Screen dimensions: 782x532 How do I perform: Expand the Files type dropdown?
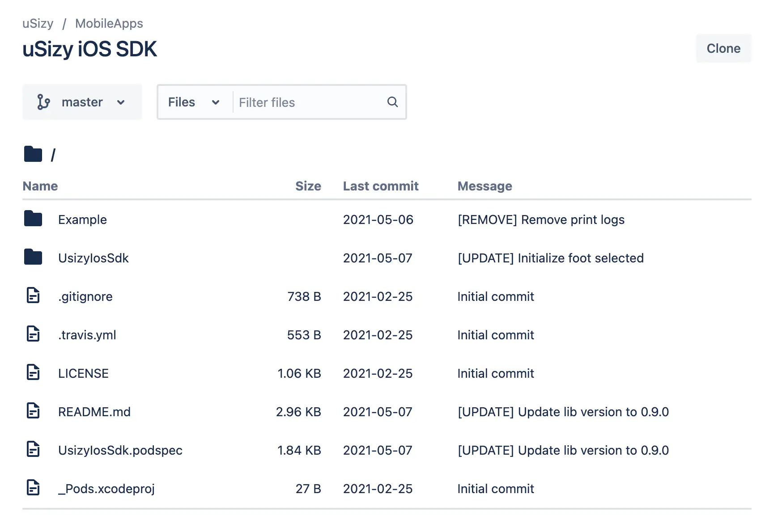point(194,102)
